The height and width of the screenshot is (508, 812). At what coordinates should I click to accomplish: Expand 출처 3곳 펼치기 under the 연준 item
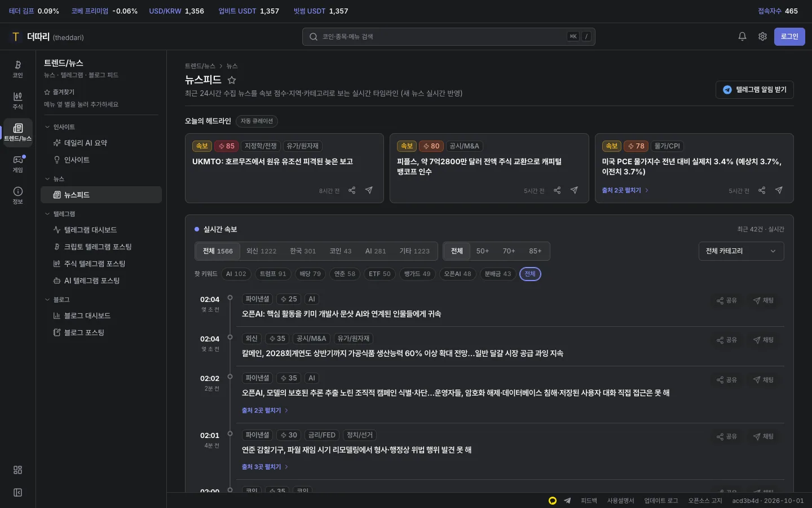pyautogui.click(x=265, y=467)
